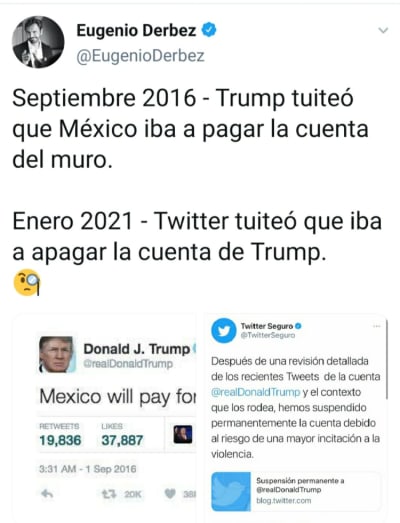
Task: Click the Eugenio Derbez display name
Action: 136,30
